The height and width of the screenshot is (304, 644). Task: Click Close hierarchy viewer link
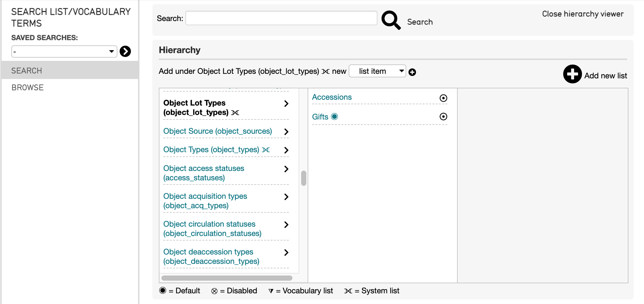[583, 14]
